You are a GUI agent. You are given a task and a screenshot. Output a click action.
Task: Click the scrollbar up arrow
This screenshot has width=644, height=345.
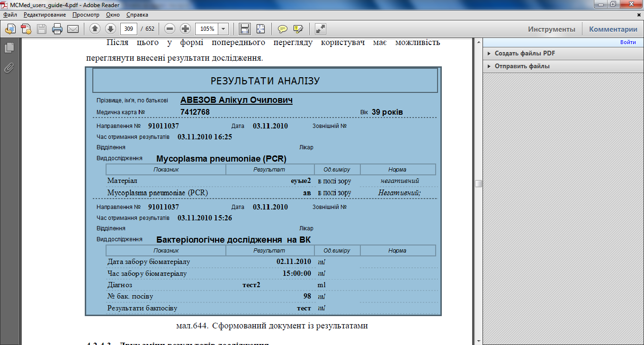(x=478, y=43)
